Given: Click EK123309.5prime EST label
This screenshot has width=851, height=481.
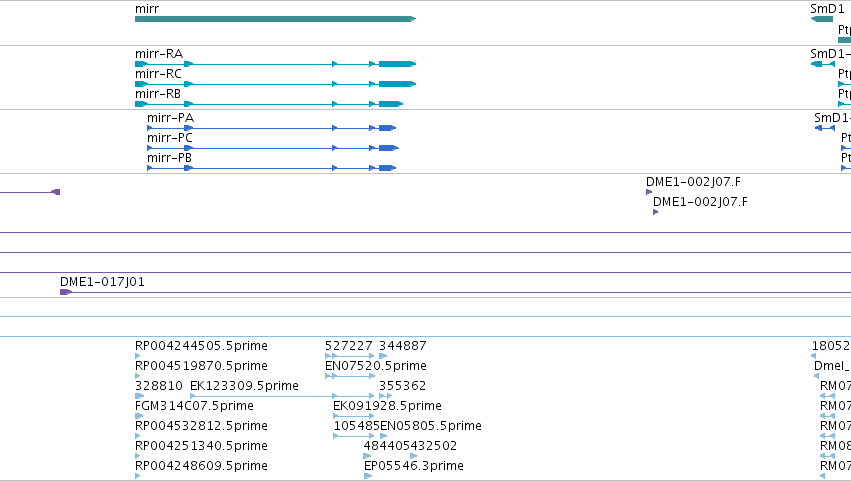Looking at the screenshot, I should click(244, 386).
